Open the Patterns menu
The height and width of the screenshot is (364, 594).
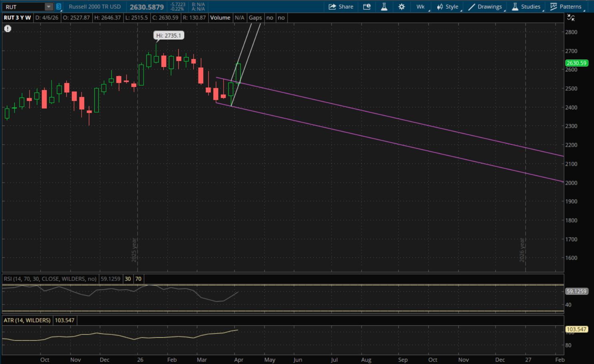pos(566,7)
